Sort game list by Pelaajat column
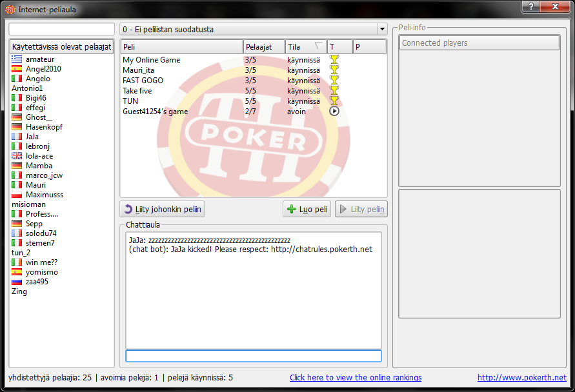575x392 pixels. coord(264,46)
